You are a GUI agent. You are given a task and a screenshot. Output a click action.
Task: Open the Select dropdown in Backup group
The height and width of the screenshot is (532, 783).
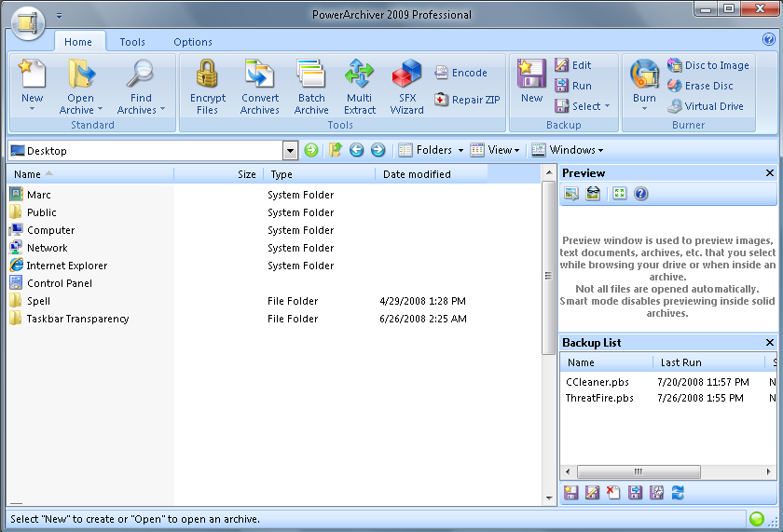coord(583,106)
